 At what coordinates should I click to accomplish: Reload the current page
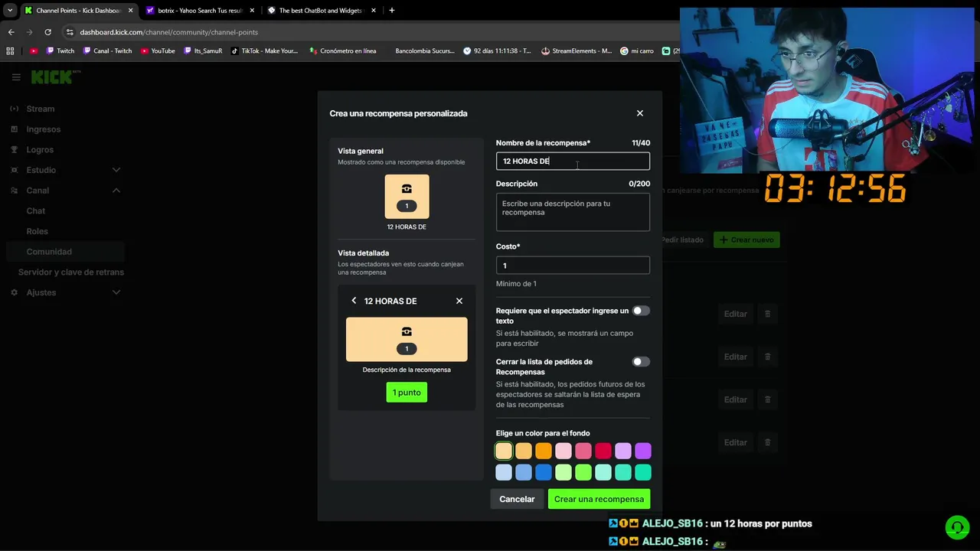47,32
